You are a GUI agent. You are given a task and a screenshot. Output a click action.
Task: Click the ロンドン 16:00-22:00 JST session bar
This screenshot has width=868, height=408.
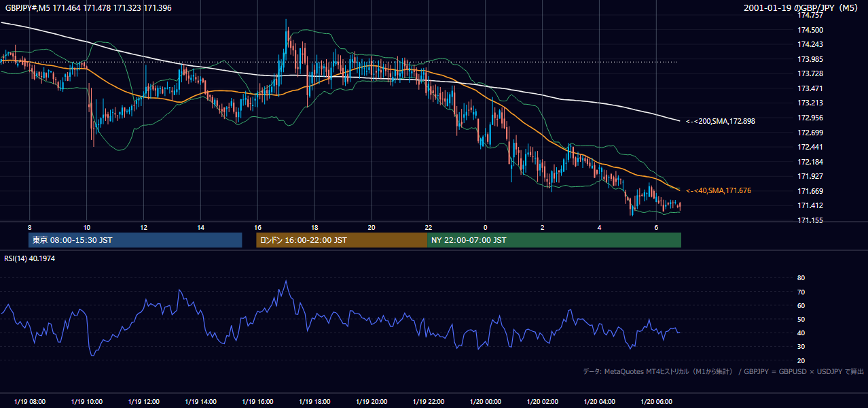point(342,240)
